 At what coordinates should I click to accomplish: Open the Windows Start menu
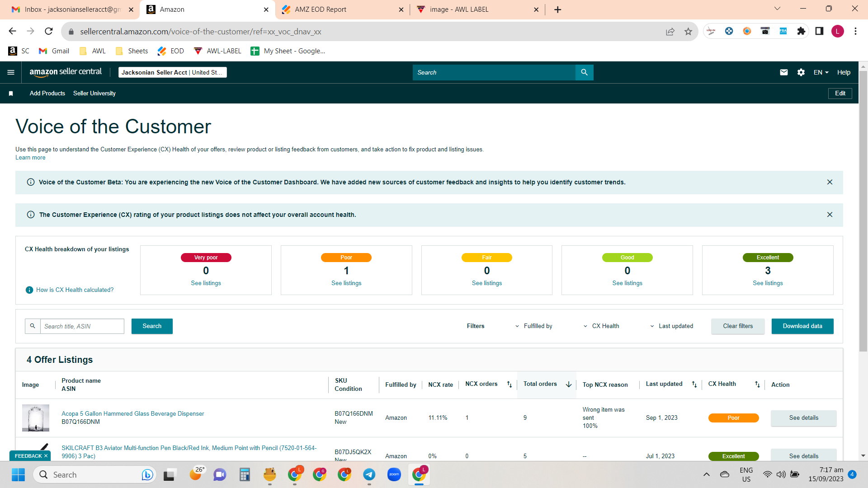[x=18, y=474]
